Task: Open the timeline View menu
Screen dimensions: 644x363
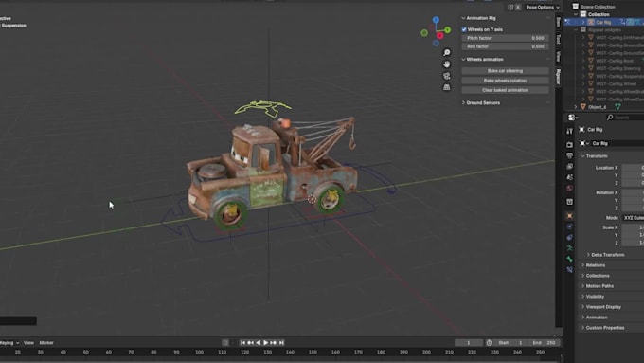Action: point(28,343)
